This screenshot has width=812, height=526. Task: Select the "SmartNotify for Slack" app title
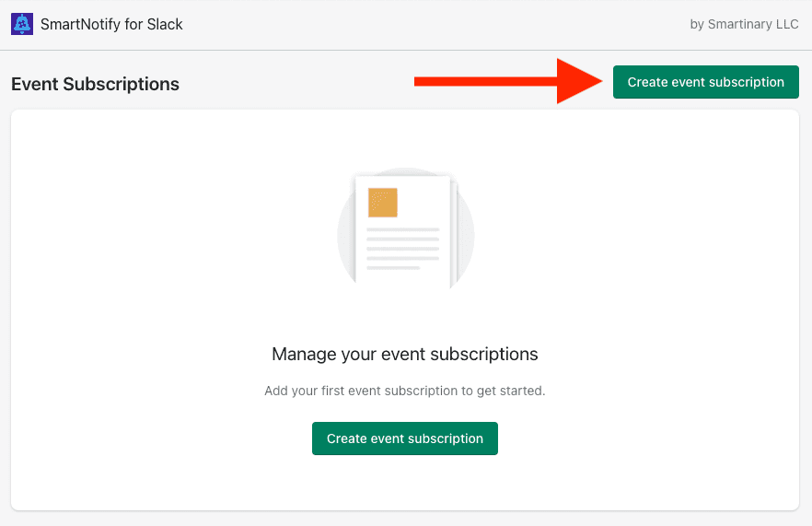111,24
